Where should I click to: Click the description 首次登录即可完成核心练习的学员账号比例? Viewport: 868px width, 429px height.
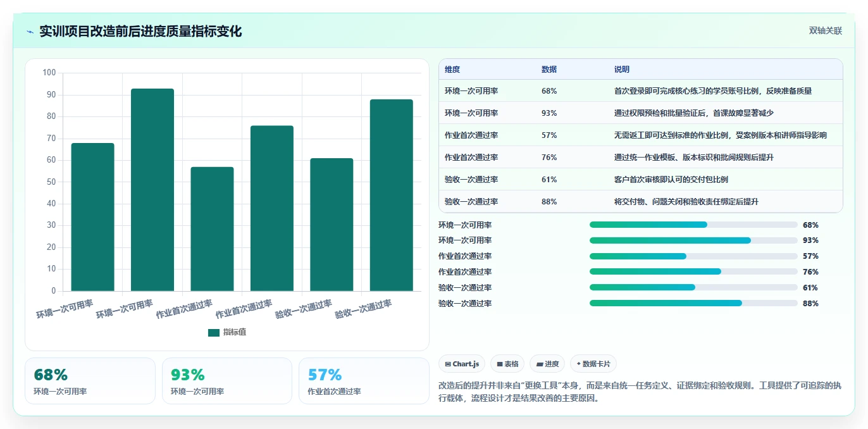(686, 91)
